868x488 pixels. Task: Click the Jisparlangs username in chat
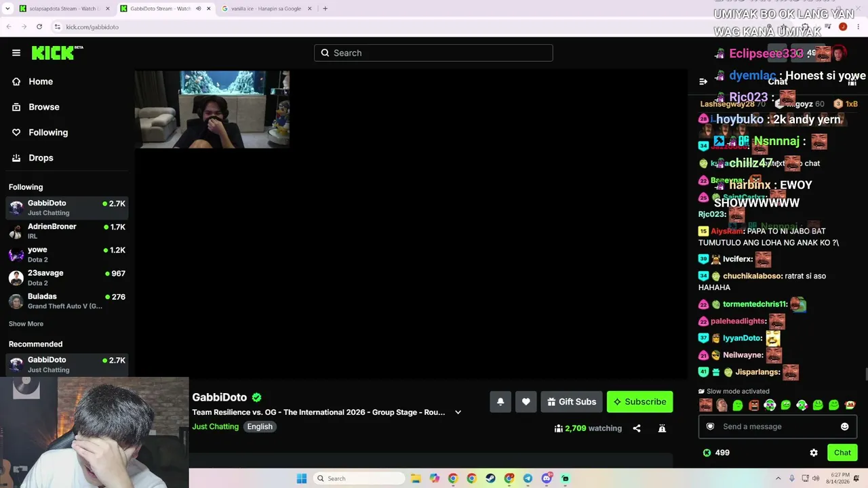[757, 372]
